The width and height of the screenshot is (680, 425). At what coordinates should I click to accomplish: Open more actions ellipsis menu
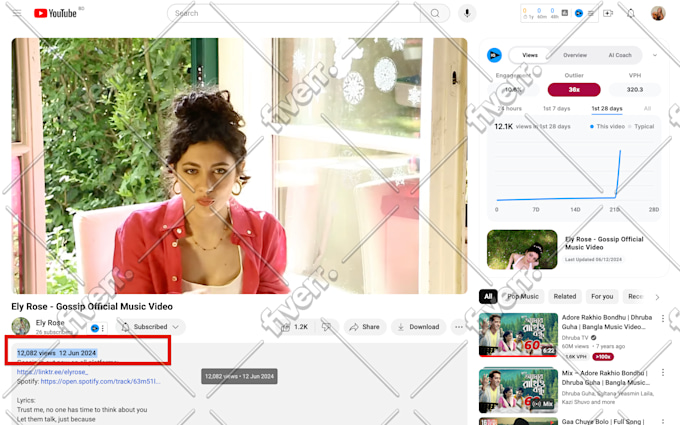click(x=459, y=327)
